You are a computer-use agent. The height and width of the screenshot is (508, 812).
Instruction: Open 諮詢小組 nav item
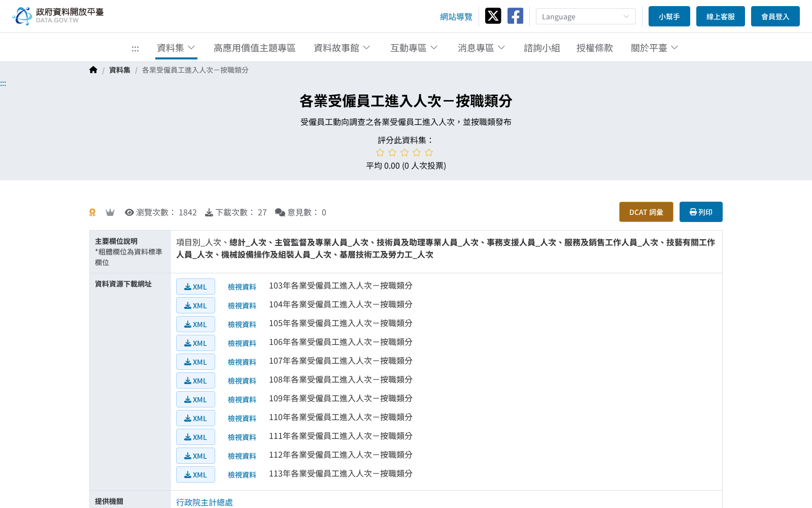click(x=542, y=48)
